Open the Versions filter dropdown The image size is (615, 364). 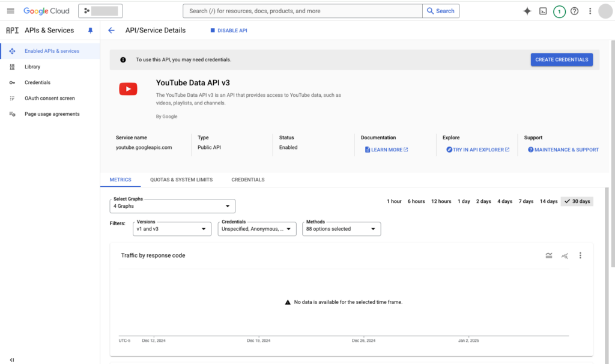(172, 229)
